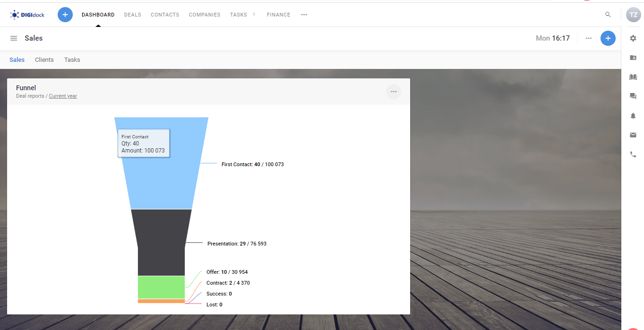This screenshot has height=330, width=644.
Task: Open the phone calls icon
Action: tap(633, 154)
